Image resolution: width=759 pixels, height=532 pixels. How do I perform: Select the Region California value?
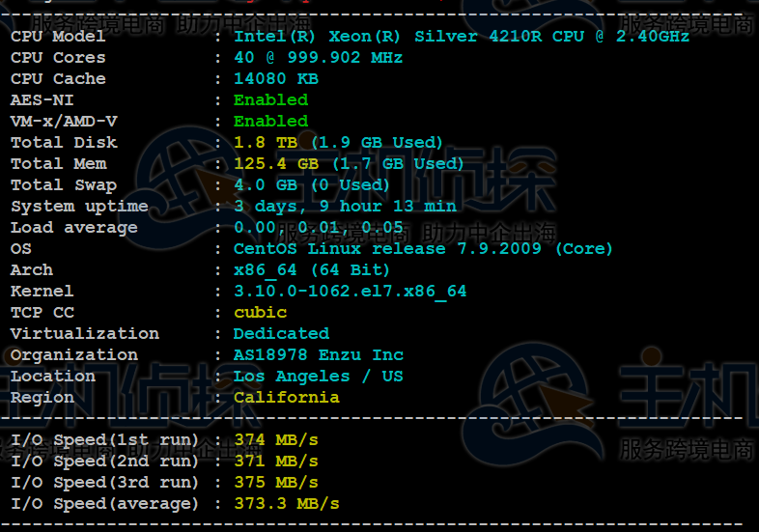[286, 398]
